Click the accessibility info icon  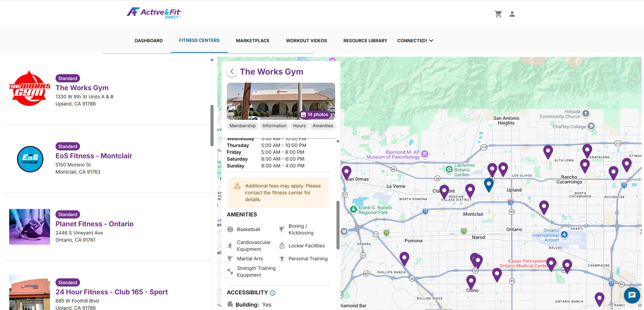273,293
